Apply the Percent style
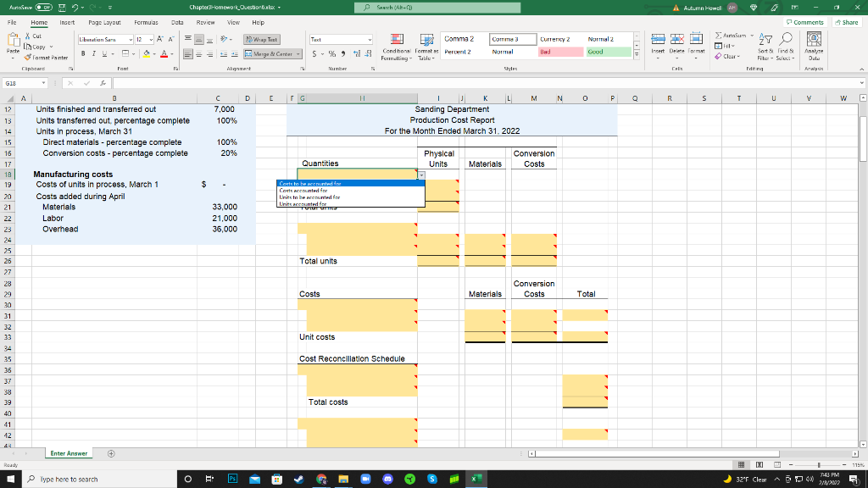This screenshot has width=868, height=488. tap(332, 53)
